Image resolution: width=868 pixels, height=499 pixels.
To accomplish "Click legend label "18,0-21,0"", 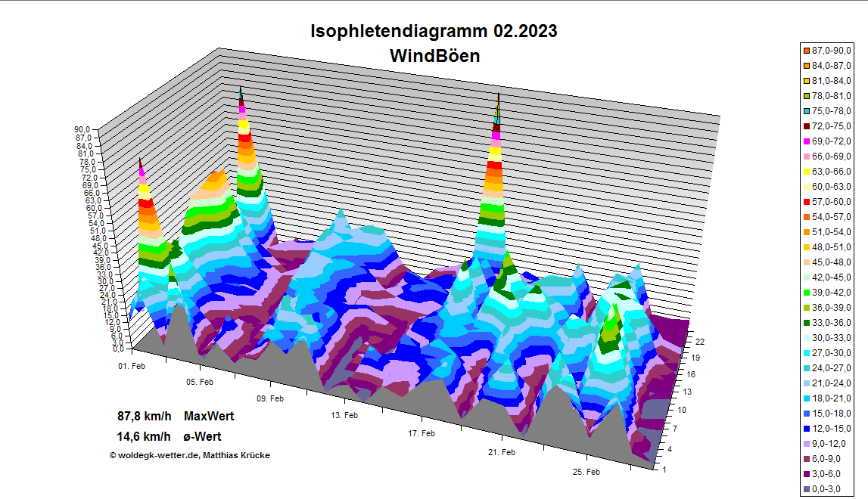I will 832,398.
